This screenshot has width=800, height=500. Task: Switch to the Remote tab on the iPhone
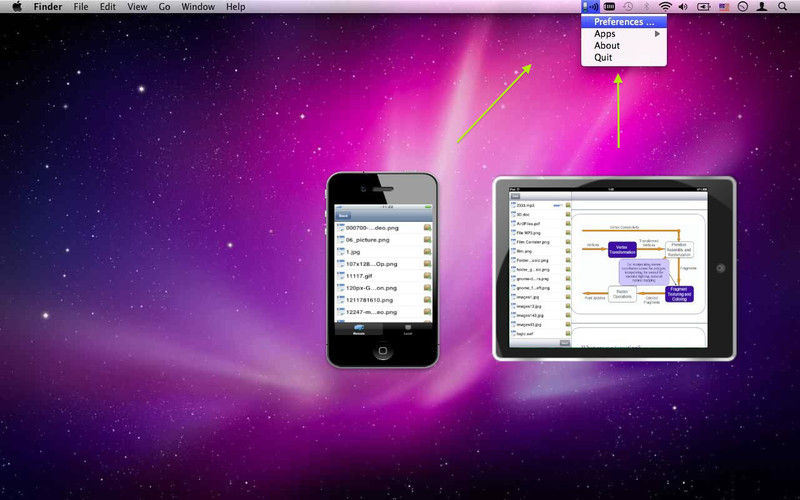(x=359, y=329)
